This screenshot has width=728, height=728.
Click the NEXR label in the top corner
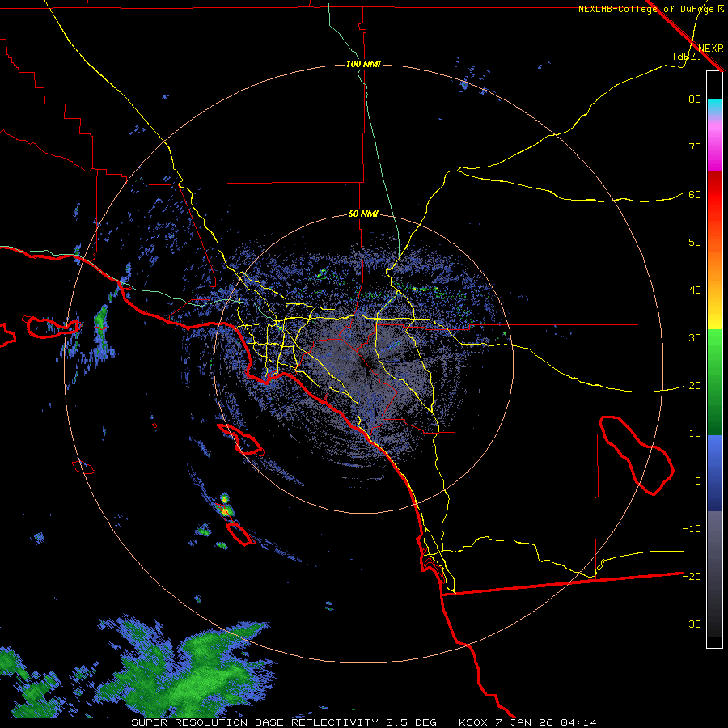tap(711, 49)
